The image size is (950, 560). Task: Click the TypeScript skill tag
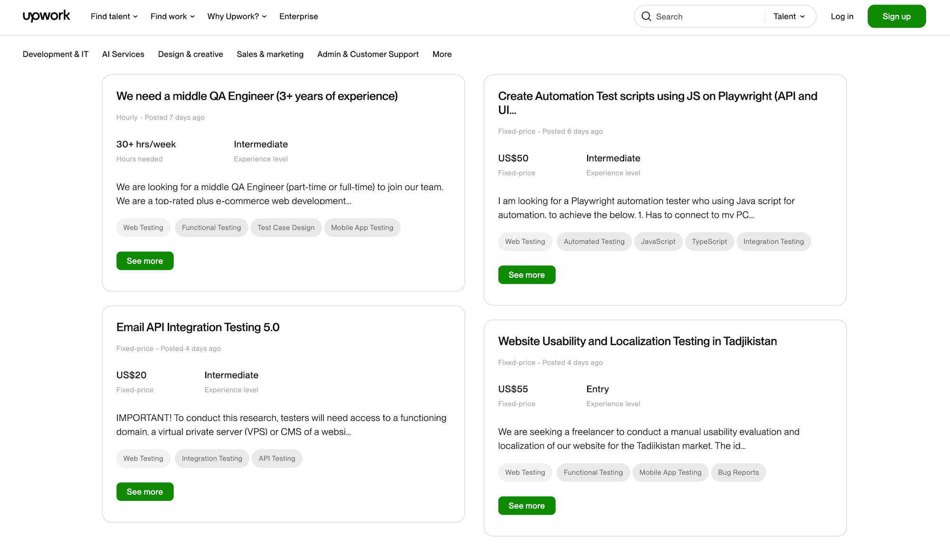click(709, 242)
